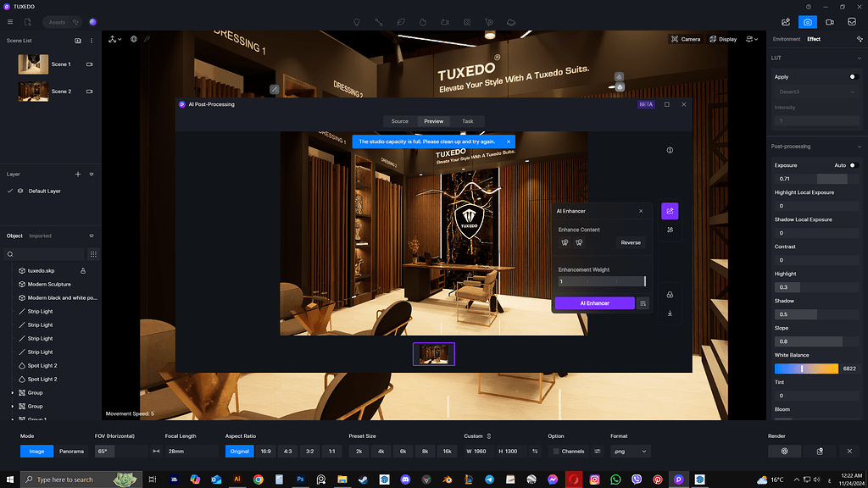The width and height of the screenshot is (868, 488).
Task: Toggle the object grid view icon
Action: 93,254
